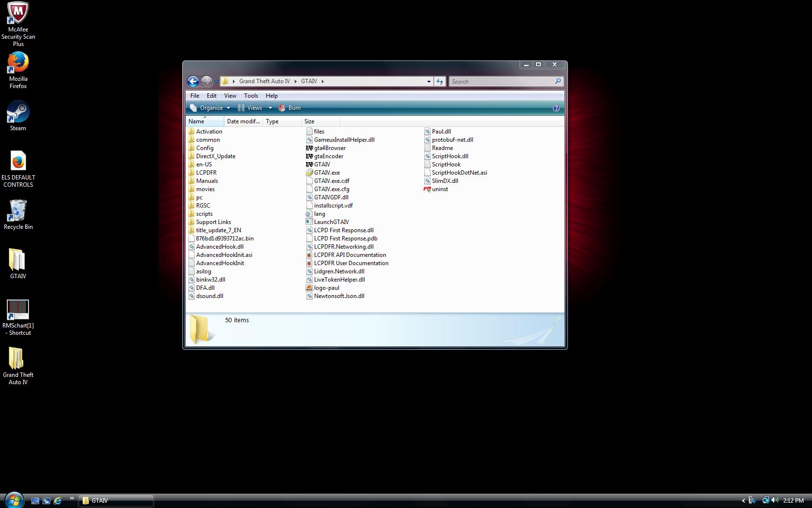Select the gtaEncoder application file

325,156
